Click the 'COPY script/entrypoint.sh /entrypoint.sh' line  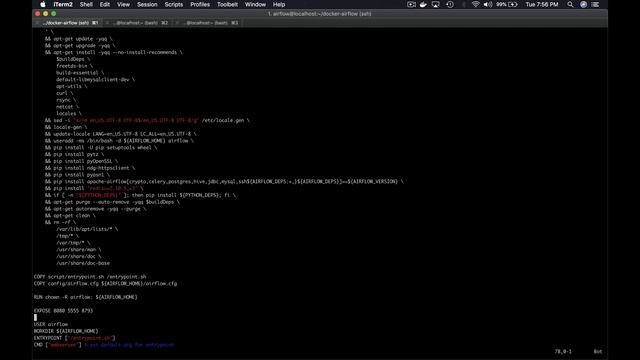[x=90, y=277]
